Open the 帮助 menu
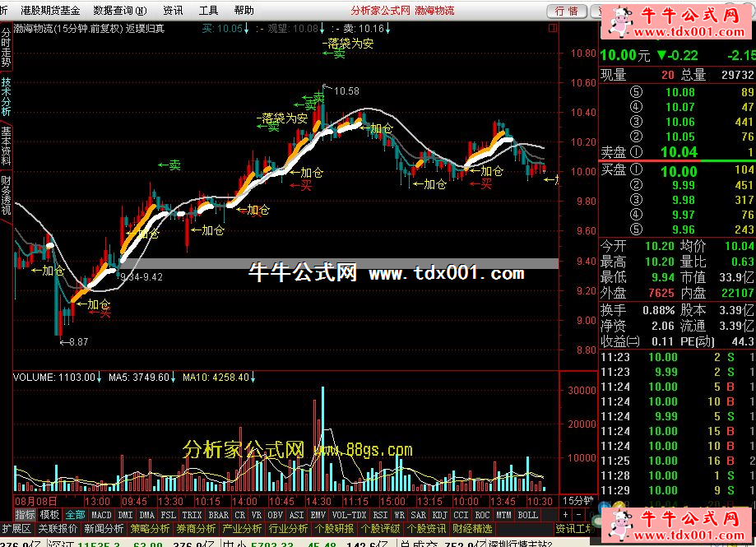The image size is (756, 547). 243,10
